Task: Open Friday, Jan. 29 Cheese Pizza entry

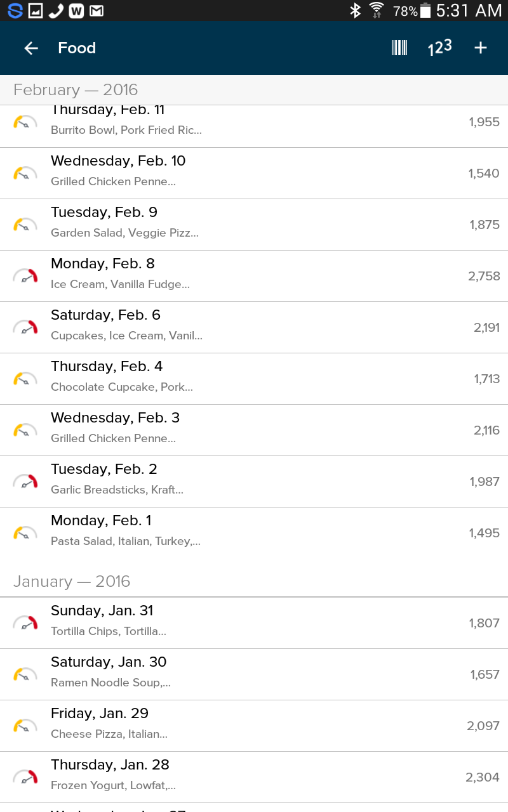Action: click(x=254, y=726)
